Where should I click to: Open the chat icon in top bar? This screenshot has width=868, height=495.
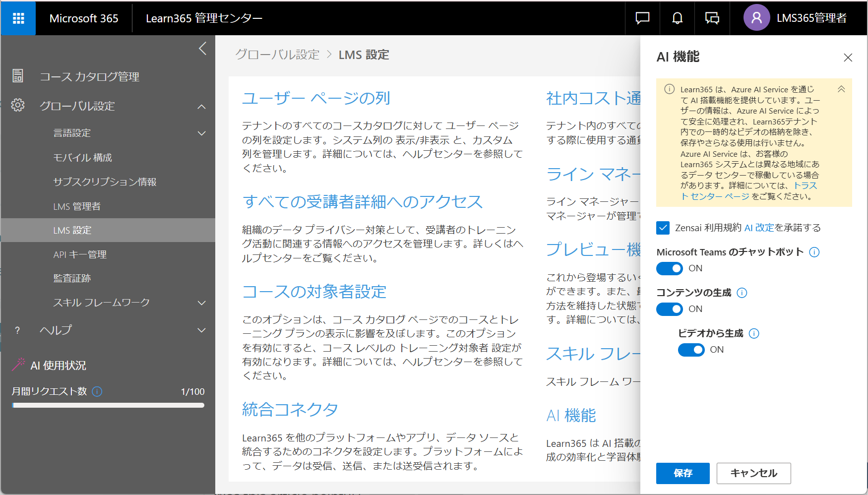pyautogui.click(x=642, y=18)
